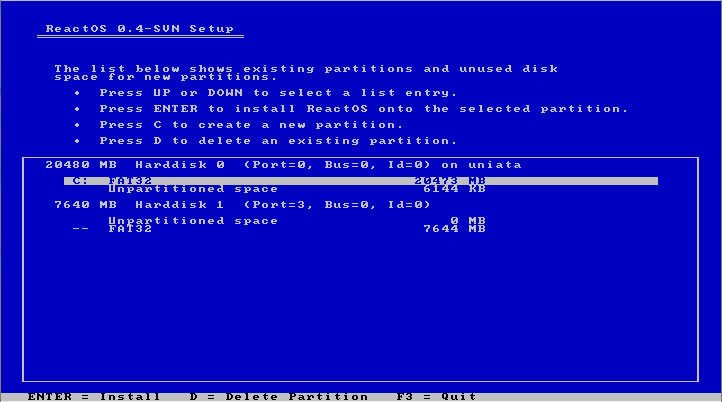The width and height of the screenshot is (722, 402).
Task: Click ENTER = Install in status bar
Action: 94,396
